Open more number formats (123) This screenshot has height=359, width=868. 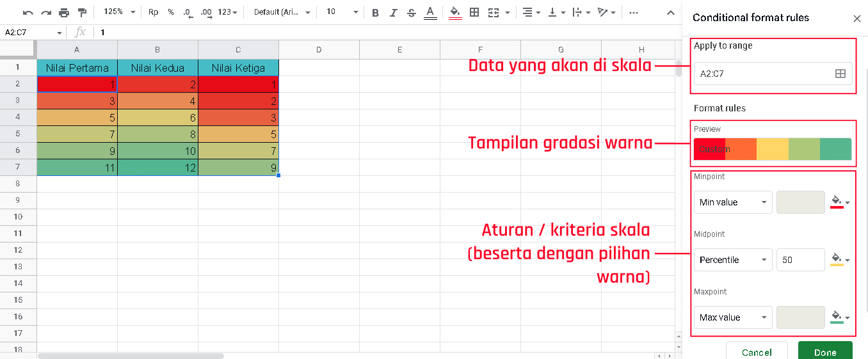[227, 12]
